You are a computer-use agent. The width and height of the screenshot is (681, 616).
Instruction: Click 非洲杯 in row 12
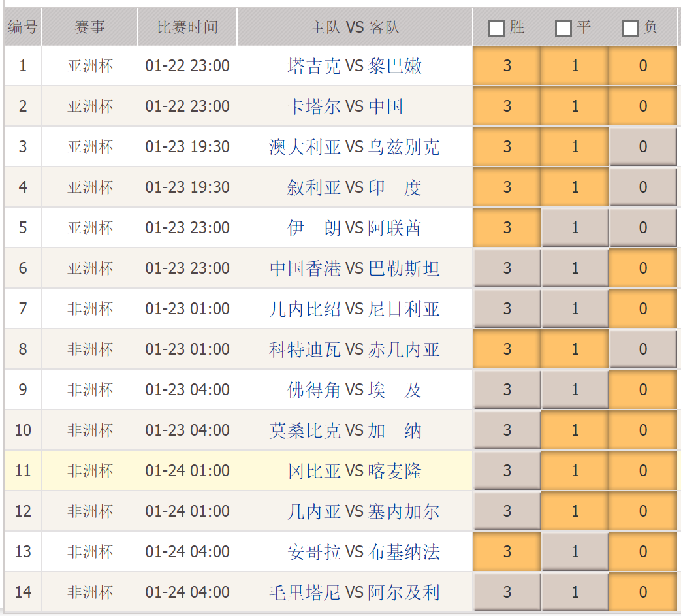pos(90,511)
